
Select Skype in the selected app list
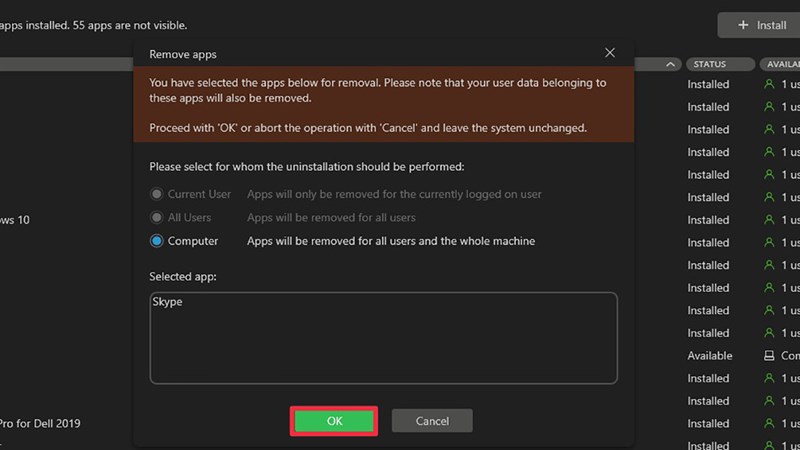(x=167, y=301)
